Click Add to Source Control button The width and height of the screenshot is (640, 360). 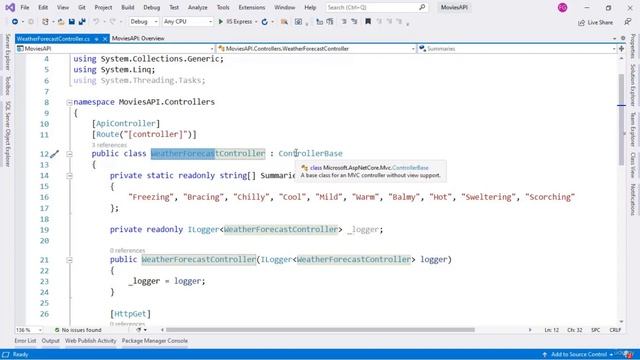click(578, 354)
